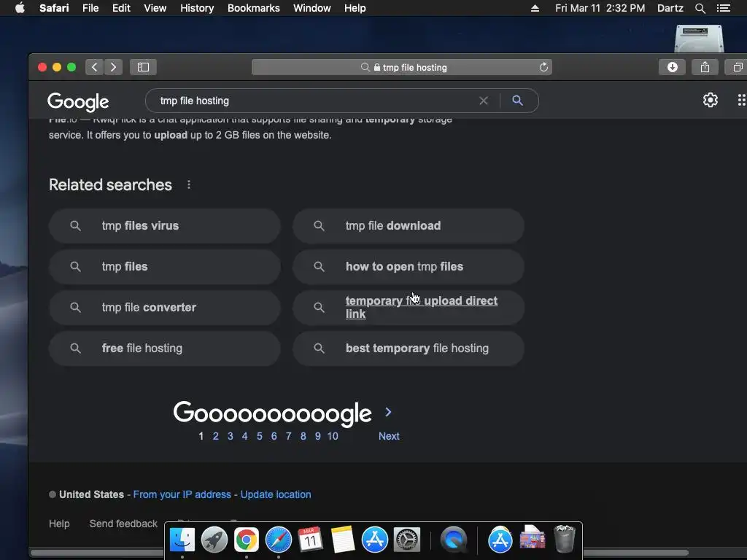Image resolution: width=747 pixels, height=560 pixels.
Task: Open the Window menu
Action: tap(311, 8)
